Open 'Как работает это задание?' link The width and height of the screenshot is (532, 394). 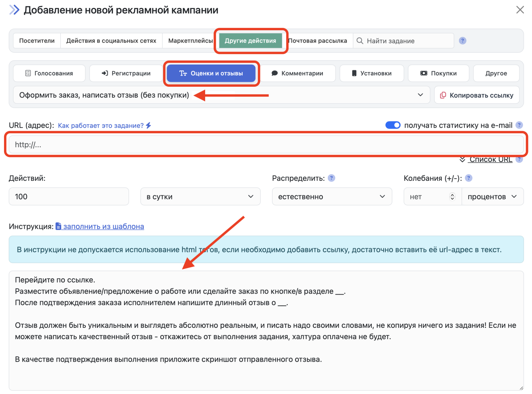click(x=101, y=125)
